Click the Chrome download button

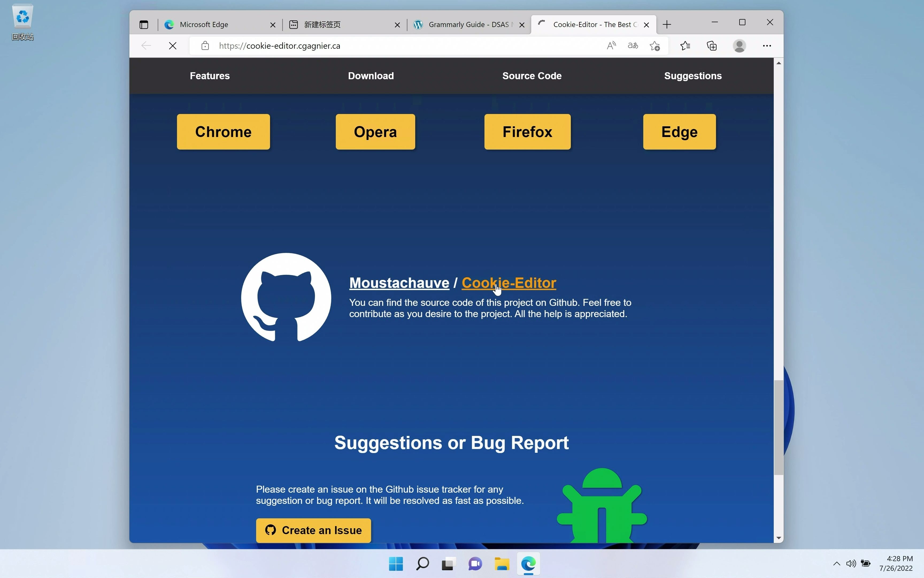click(x=223, y=132)
